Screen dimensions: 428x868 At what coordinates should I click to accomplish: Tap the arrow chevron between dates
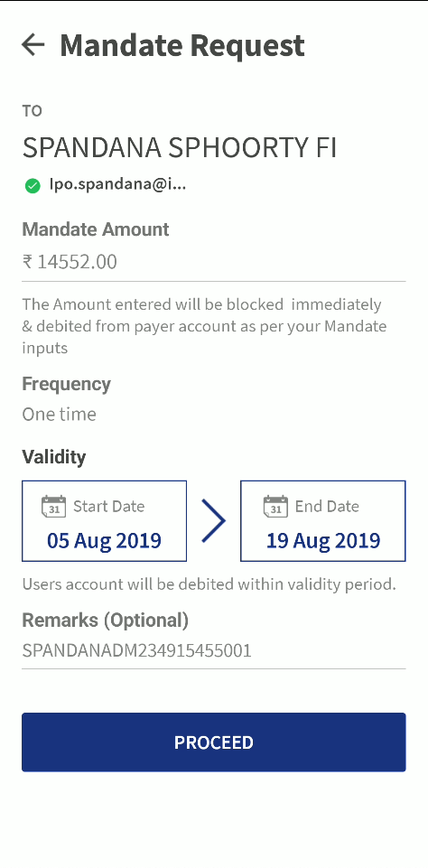point(213,520)
